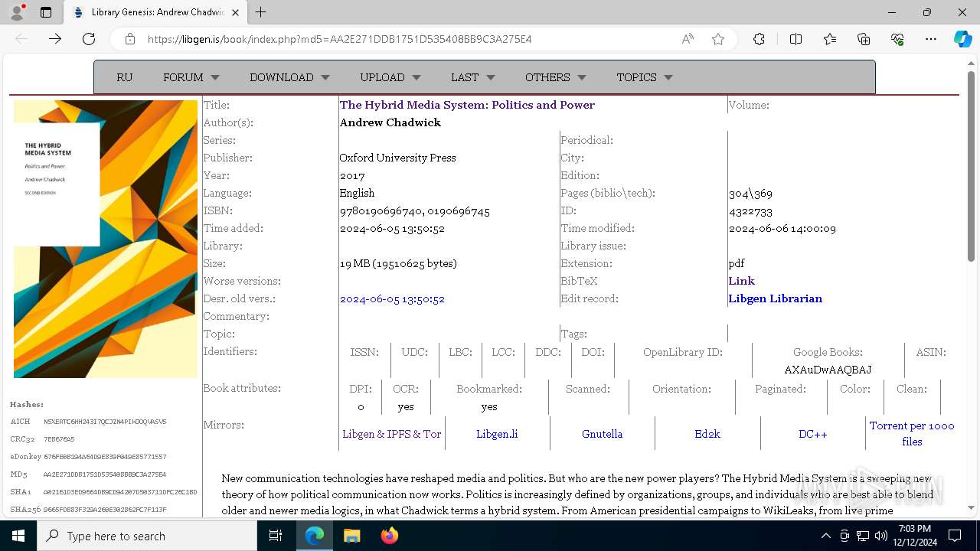
Task: Open the network tray icon
Action: [863, 536]
